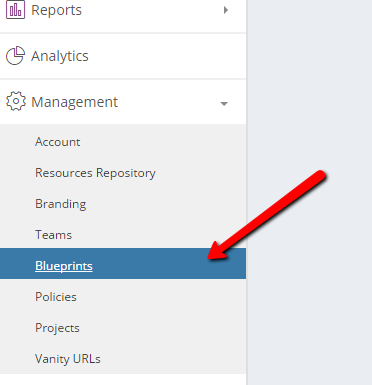Open the Account submenu item
Image resolution: width=372 pixels, height=385 pixels.
tap(58, 142)
